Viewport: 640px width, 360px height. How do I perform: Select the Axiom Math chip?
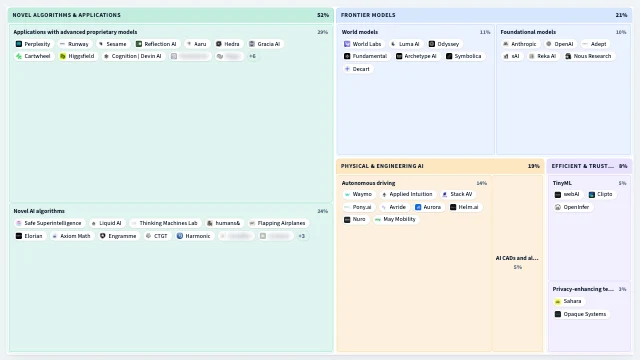click(71, 236)
